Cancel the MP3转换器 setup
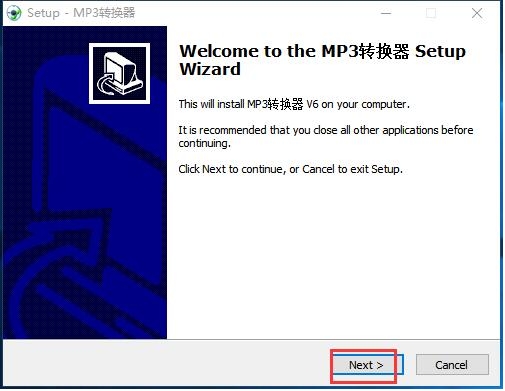 click(x=452, y=365)
